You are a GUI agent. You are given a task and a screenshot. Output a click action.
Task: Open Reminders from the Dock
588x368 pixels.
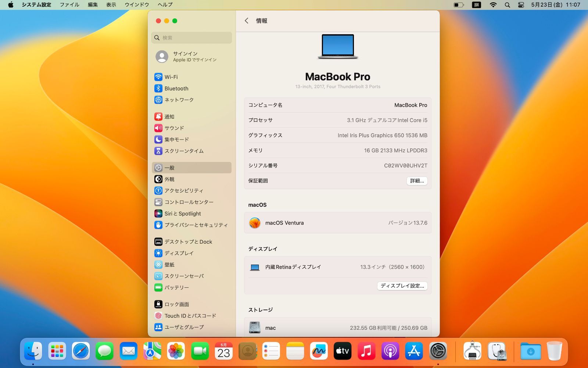[x=271, y=351]
